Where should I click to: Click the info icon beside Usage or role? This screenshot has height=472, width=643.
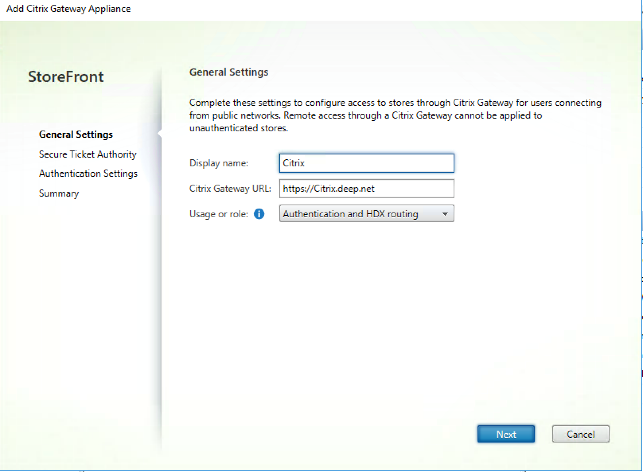[x=259, y=214]
